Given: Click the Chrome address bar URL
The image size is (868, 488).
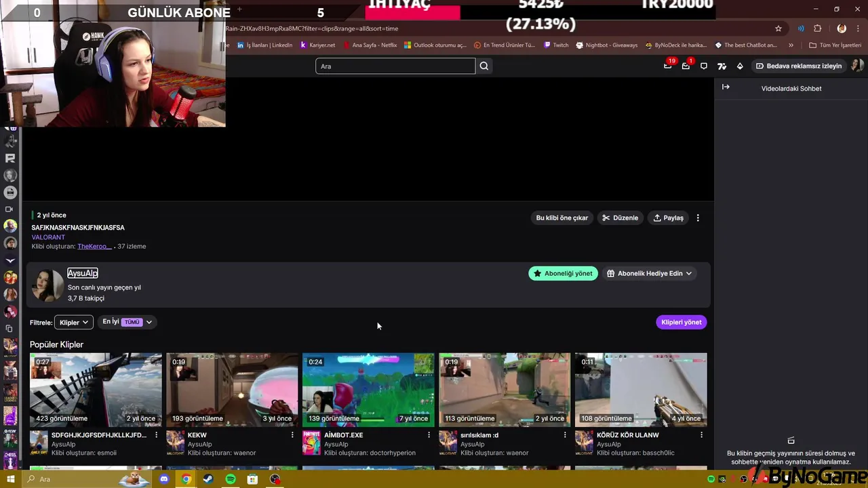Looking at the screenshot, I should click(312, 28).
